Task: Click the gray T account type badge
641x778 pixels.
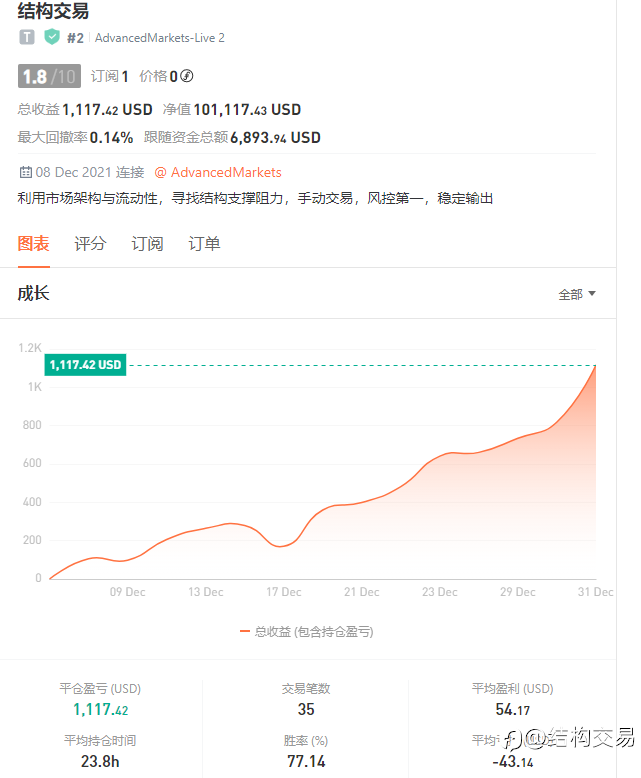Action: pos(27,38)
